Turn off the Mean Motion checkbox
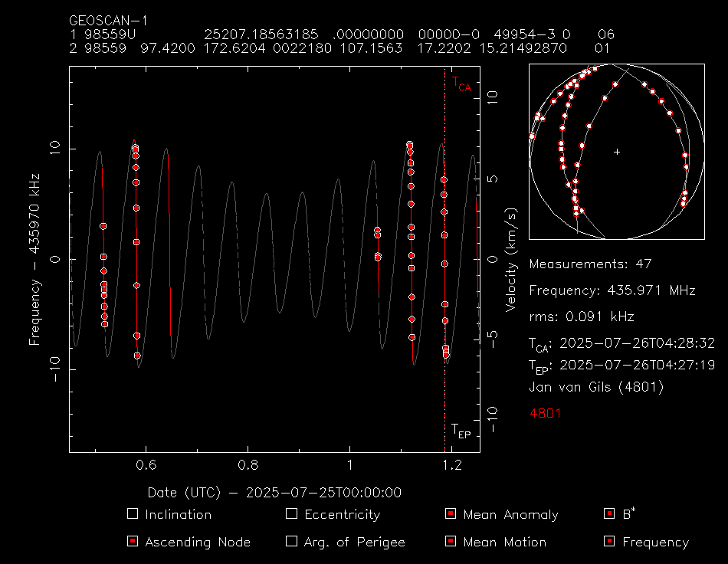The image size is (728, 564). pyautogui.click(x=451, y=542)
